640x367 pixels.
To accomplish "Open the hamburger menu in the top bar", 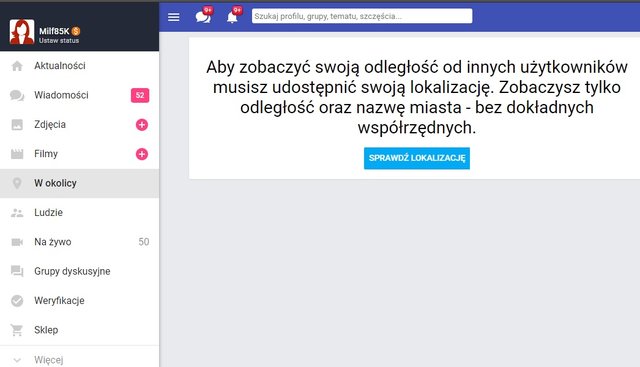I will (173, 17).
